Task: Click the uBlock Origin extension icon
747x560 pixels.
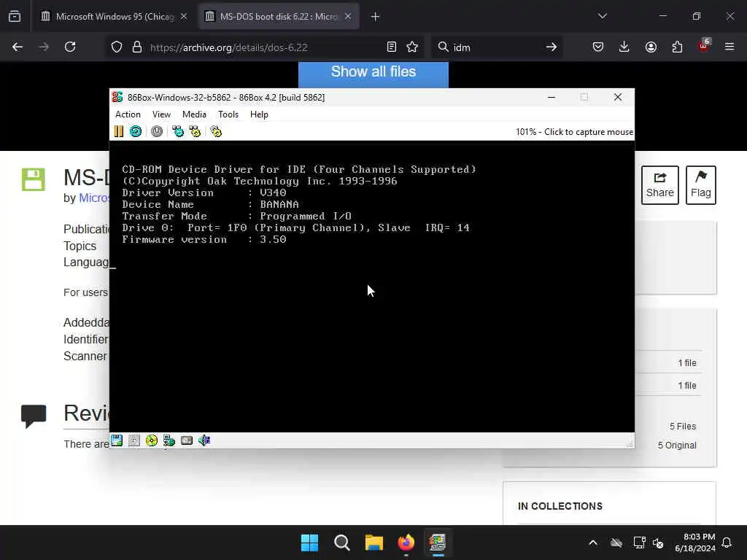Action: tap(704, 46)
